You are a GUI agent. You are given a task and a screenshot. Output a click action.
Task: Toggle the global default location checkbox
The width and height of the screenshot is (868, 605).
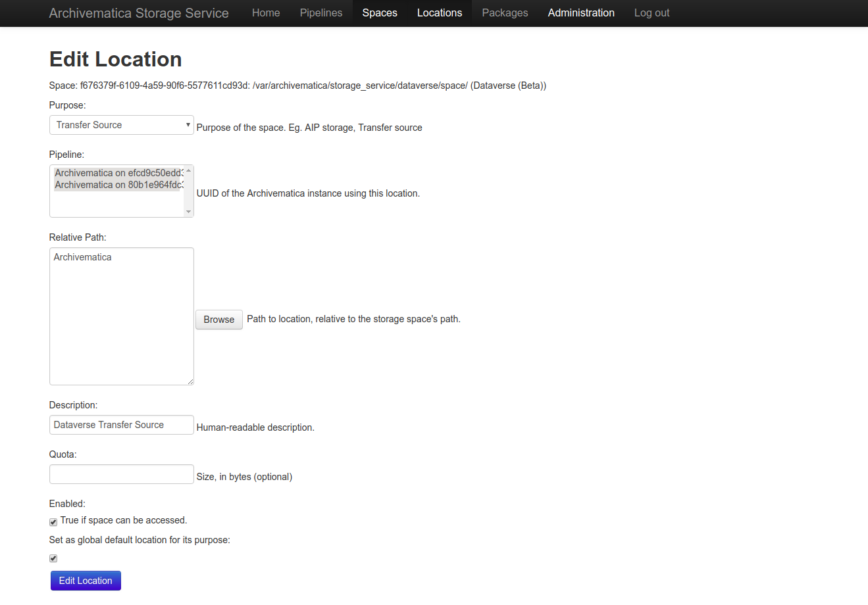point(53,558)
